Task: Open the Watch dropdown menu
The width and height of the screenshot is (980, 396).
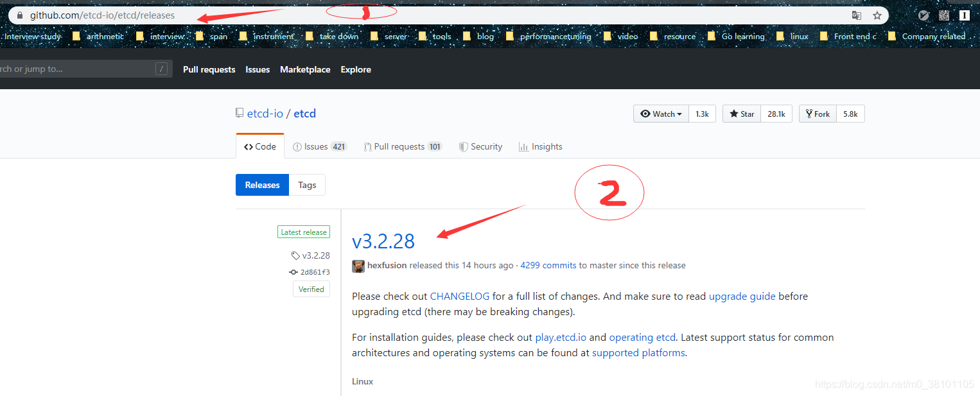Action: (x=661, y=114)
